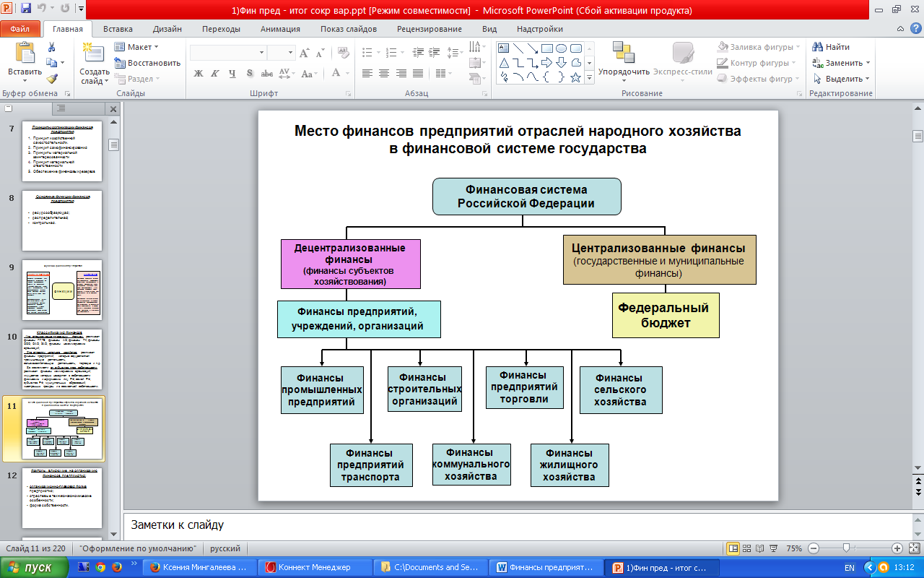Click the zoom slider handle
924x578 pixels.
click(x=845, y=548)
